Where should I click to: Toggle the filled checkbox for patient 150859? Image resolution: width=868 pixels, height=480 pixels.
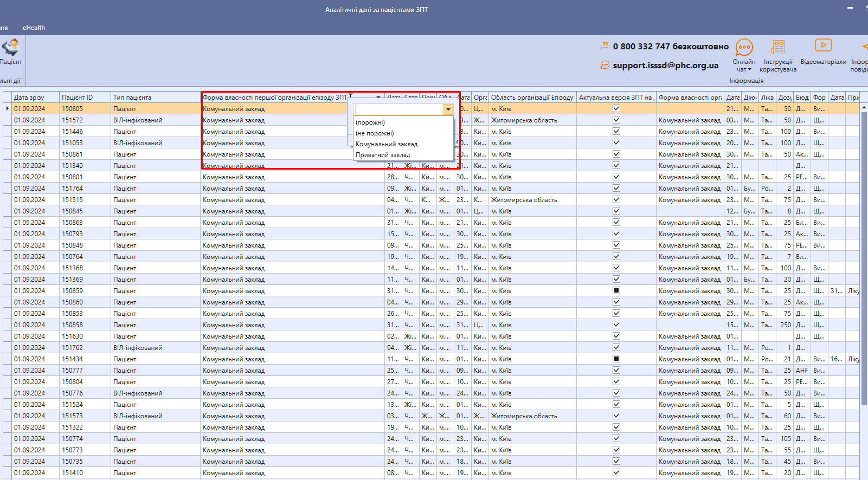(616, 290)
